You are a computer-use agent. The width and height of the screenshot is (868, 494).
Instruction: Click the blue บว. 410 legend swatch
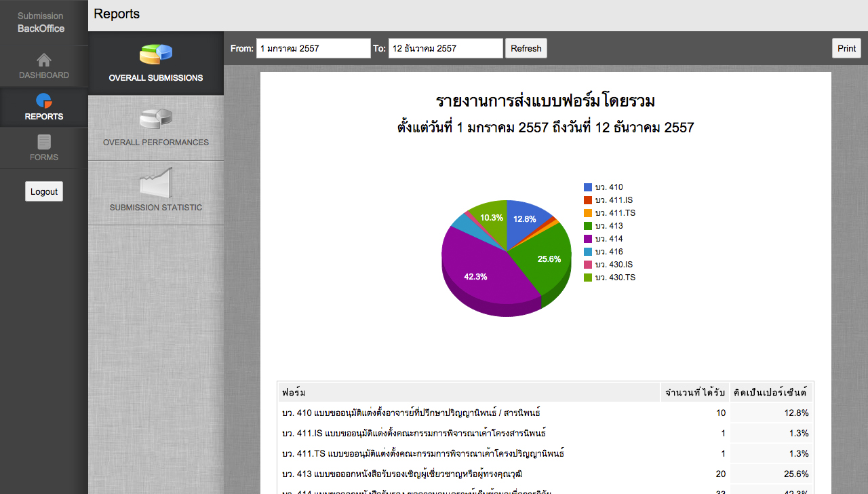point(588,187)
